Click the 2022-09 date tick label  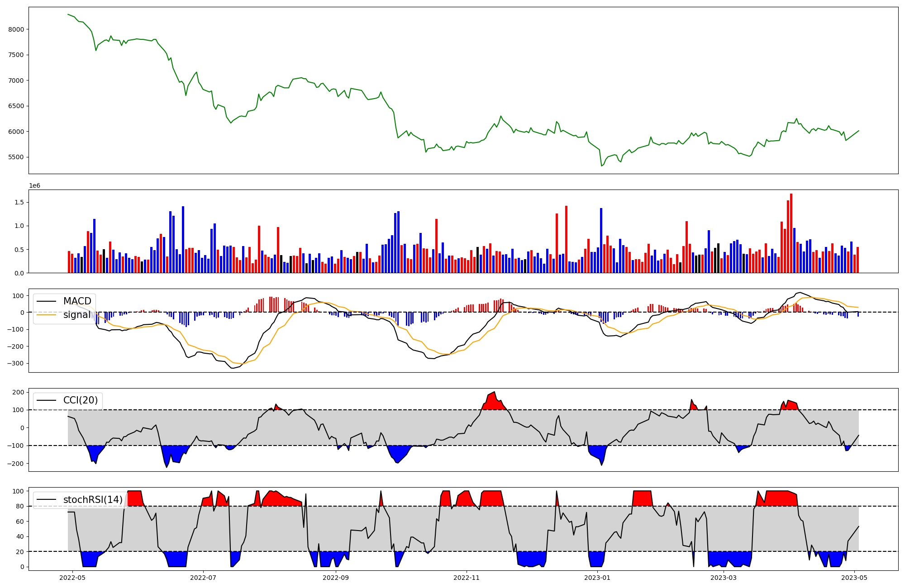(336, 578)
